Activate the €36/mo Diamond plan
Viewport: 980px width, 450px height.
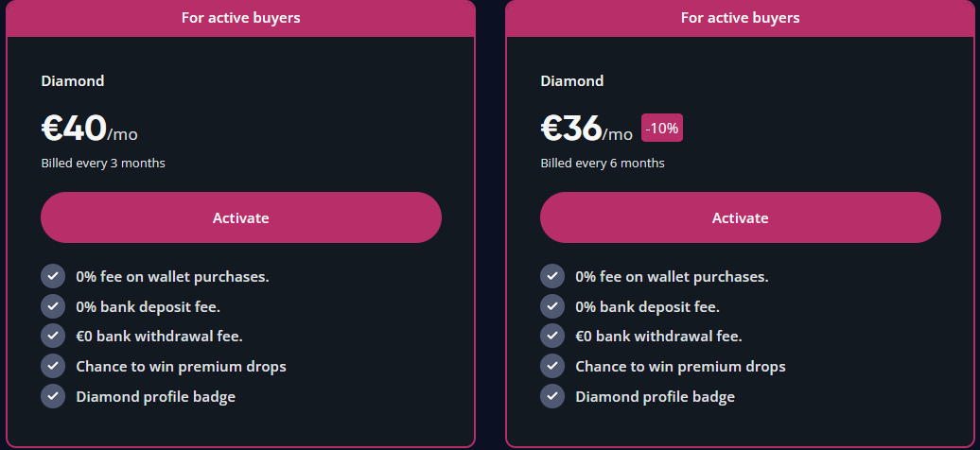tap(741, 217)
